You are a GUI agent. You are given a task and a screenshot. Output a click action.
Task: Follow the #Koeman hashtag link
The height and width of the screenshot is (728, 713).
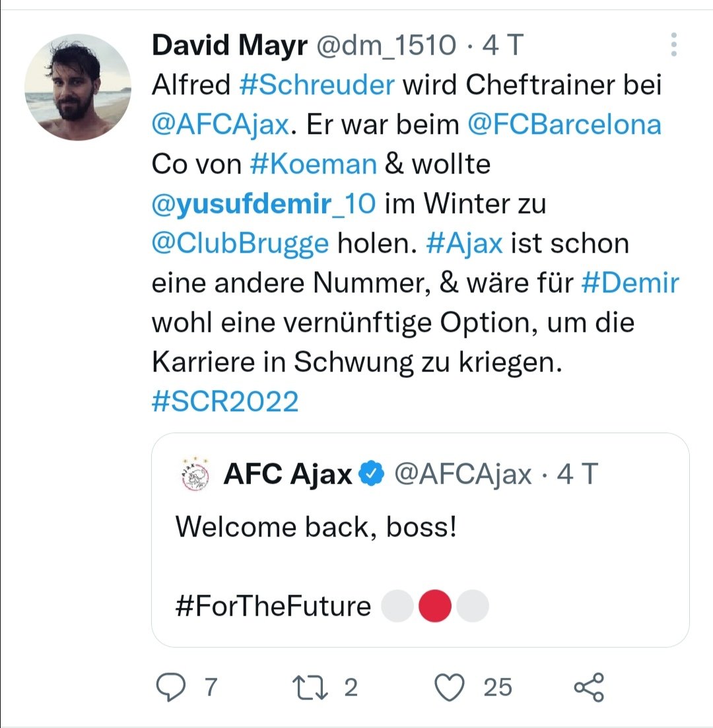[313, 164]
